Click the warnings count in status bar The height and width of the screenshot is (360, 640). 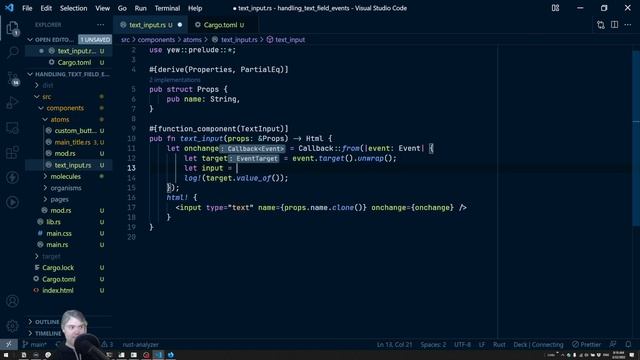(107, 344)
